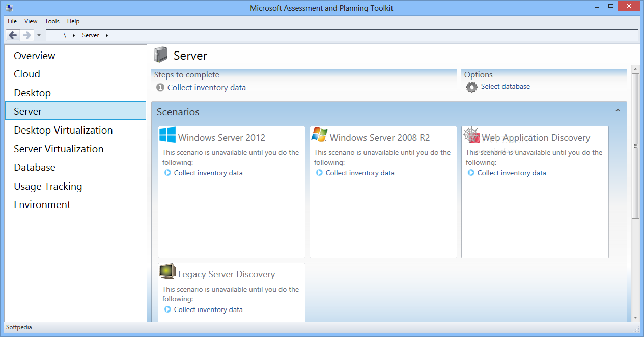Screen dimensions: 644x337
Task: Click Collect inventory data in Windows Server 2012
Action: point(208,173)
